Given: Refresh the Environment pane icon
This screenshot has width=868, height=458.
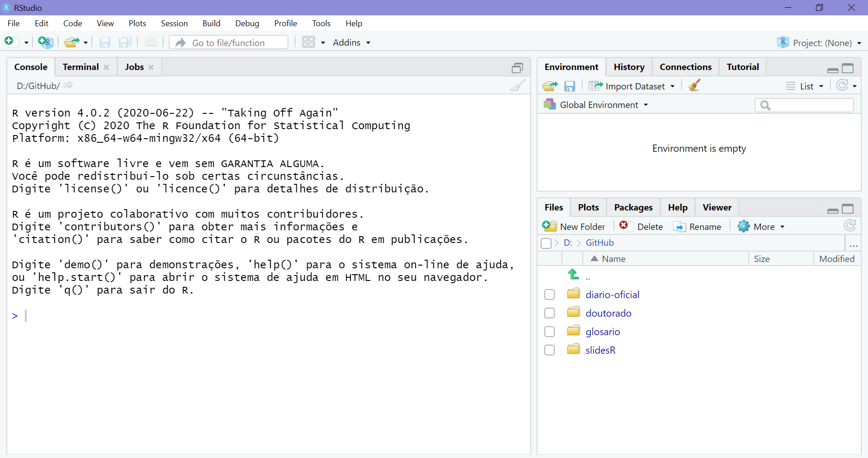Looking at the screenshot, I should coord(842,85).
